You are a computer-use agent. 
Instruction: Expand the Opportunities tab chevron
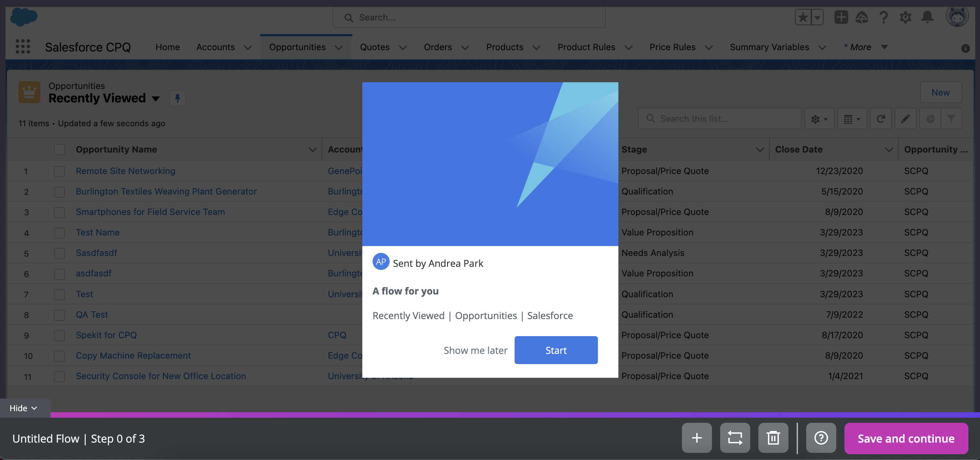click(x=339, y=47)
